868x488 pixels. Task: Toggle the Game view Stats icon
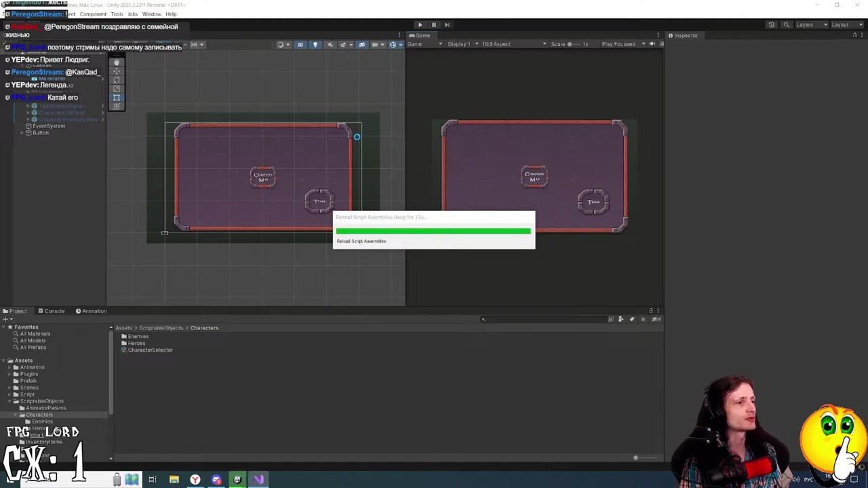pyautogui.click(x=661, y=44)
